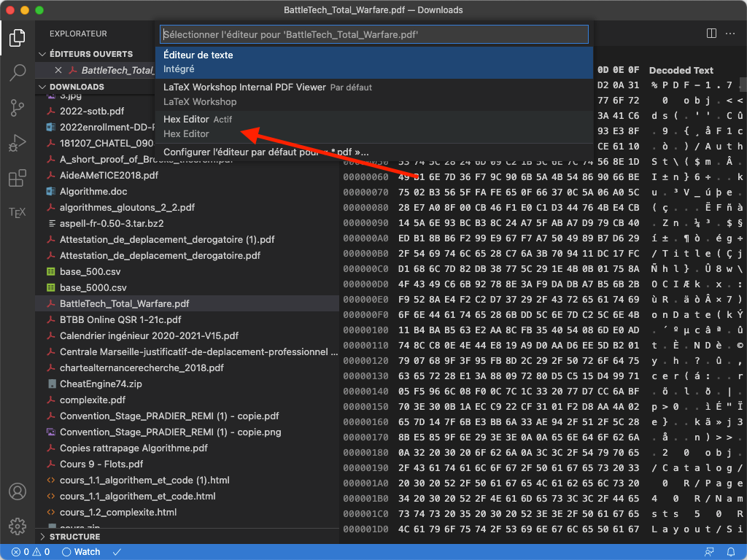The height and width of the screenshot is (560, 747).
Task: Open the editor more actions menu
Action: click(731, 34)
